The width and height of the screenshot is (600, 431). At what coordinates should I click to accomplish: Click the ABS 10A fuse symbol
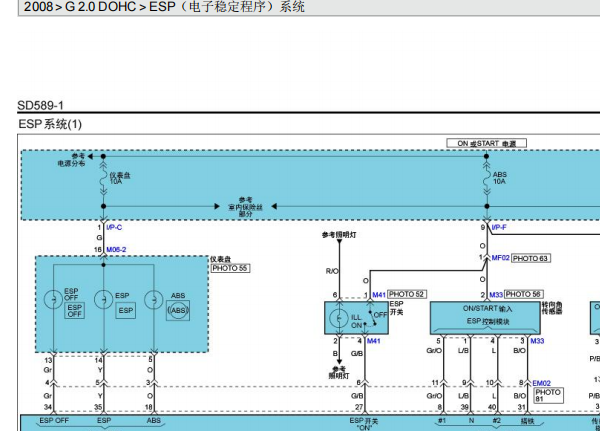tap(487, 178)
